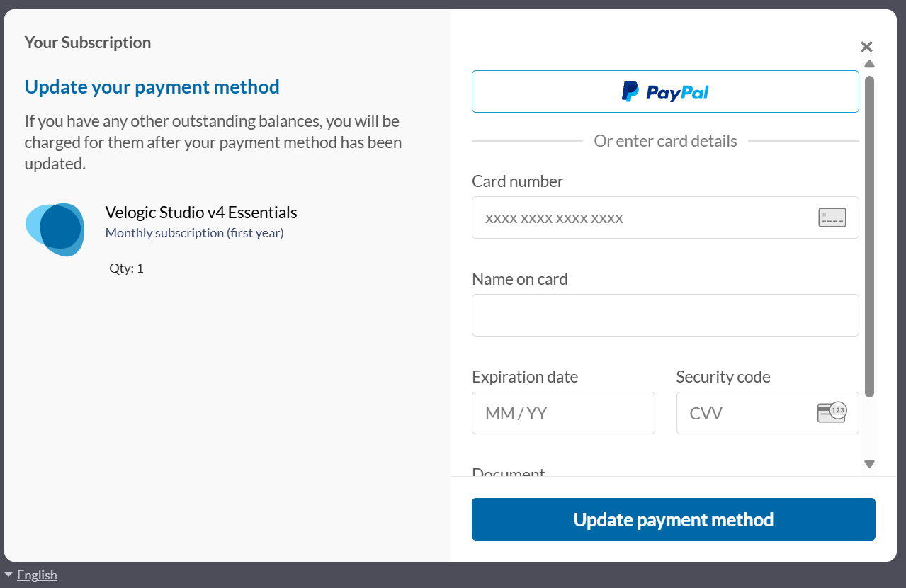
Task: Click the Update your payment method heading
Action: 152,87
